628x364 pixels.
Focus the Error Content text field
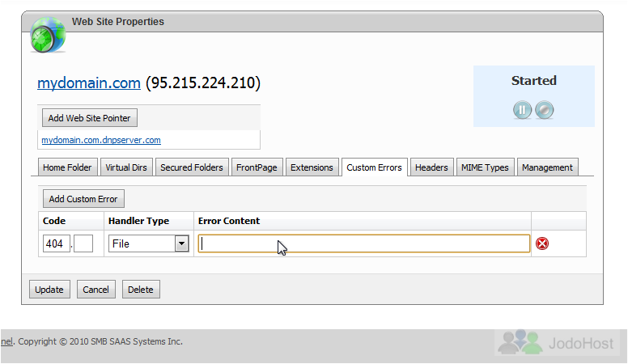pos(363,243)
